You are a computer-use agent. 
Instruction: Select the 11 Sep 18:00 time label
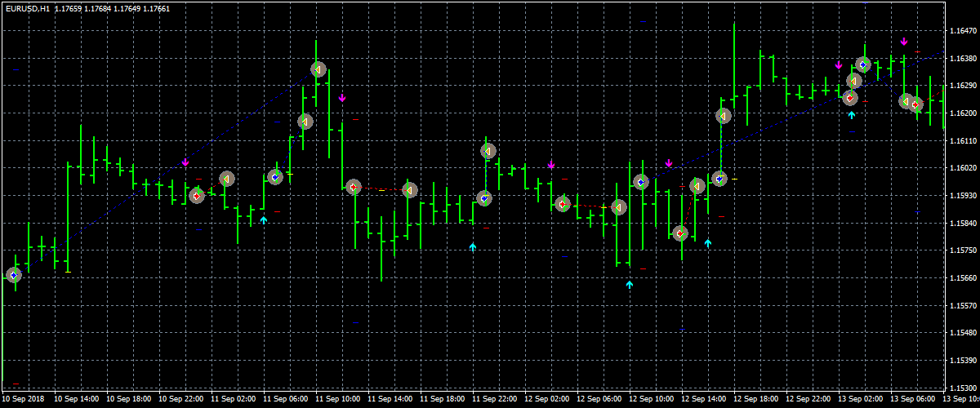pos(442,400)
